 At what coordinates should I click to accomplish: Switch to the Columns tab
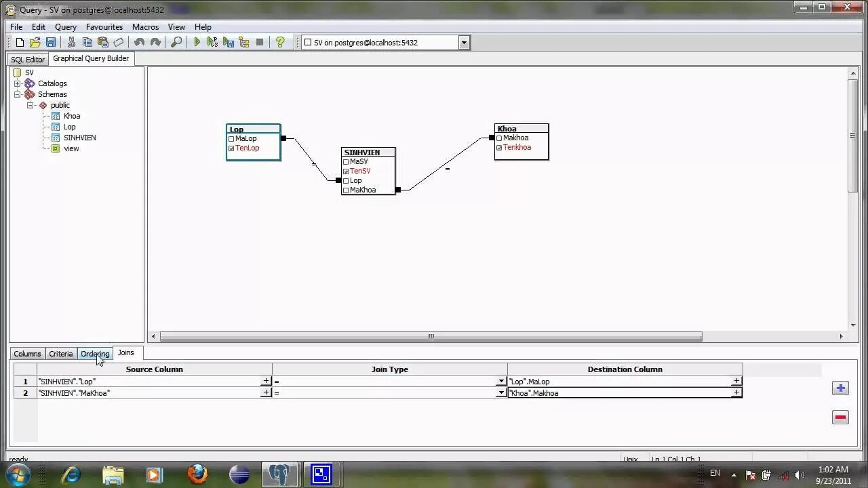pos(27,354)
